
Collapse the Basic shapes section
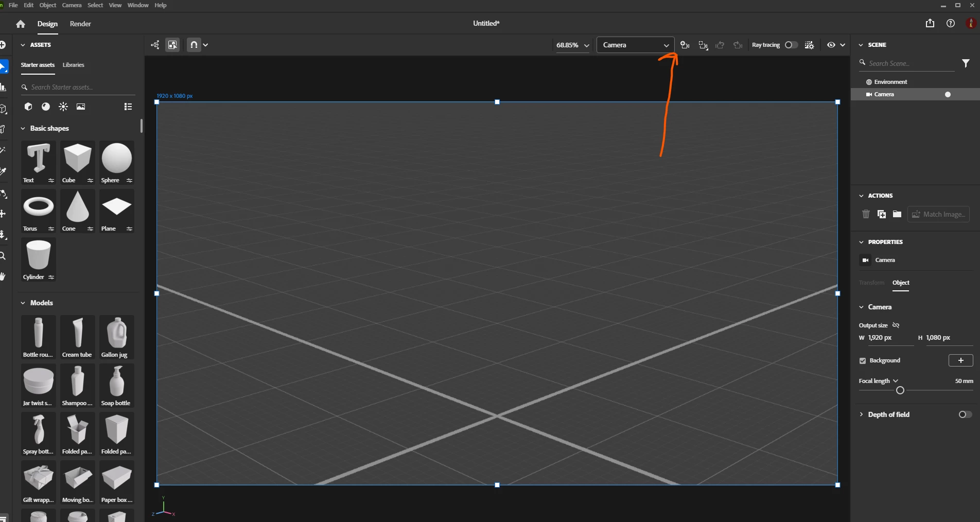tap(23, 128)
